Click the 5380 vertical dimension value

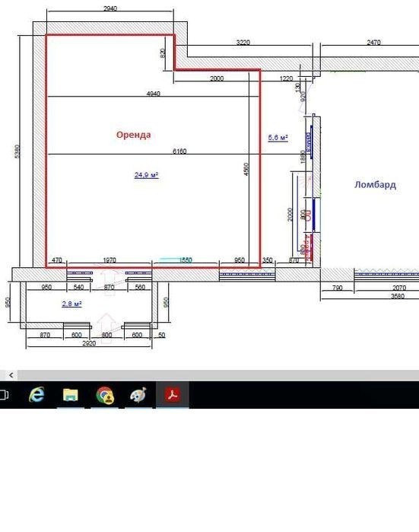(x=17, y=151)
